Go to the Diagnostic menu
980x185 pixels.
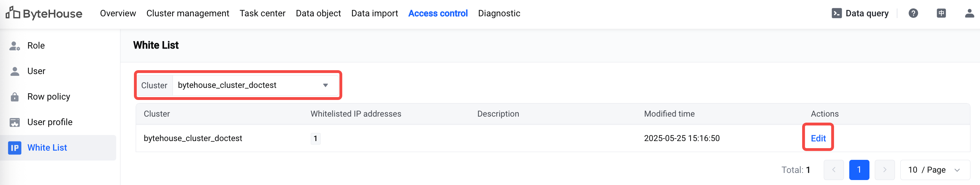[499, 13]
